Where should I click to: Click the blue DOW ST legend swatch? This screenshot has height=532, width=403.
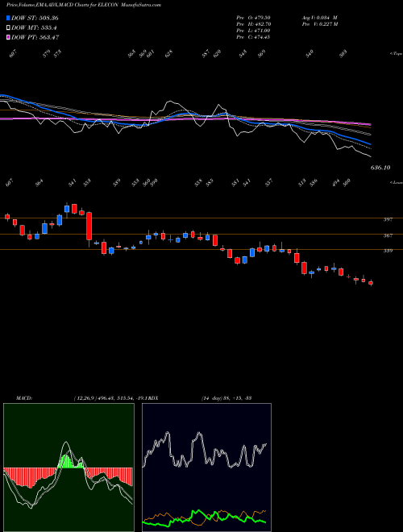[8, 18]
